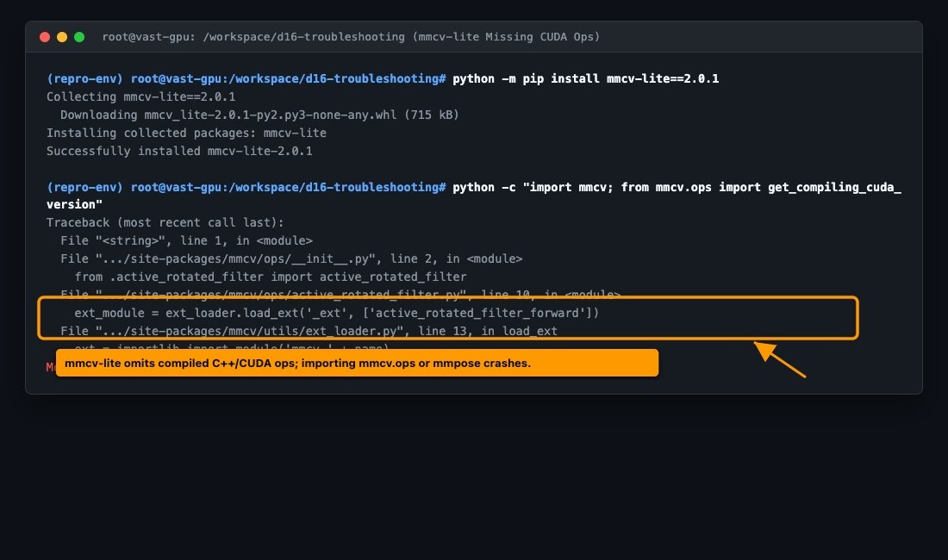Click the red close window button
Image resolution: width=948 pixels, height=560 pixels.
[45, 37]
